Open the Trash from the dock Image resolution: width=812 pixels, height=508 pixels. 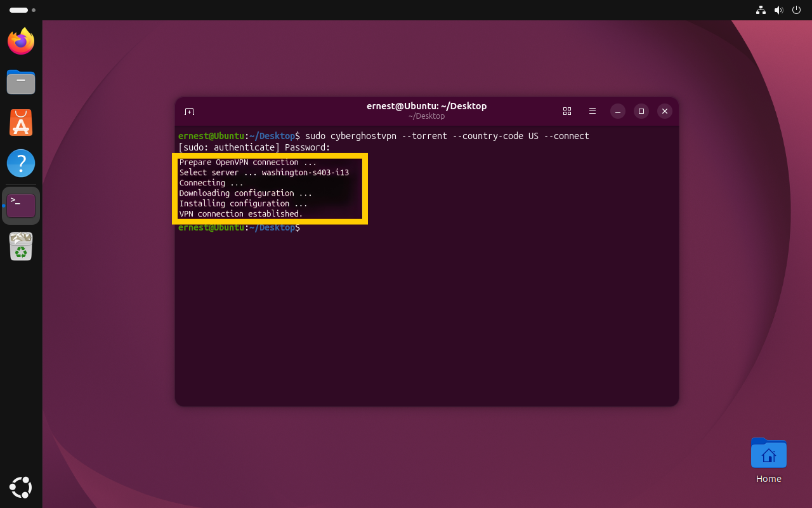click(x=21, y=246)
